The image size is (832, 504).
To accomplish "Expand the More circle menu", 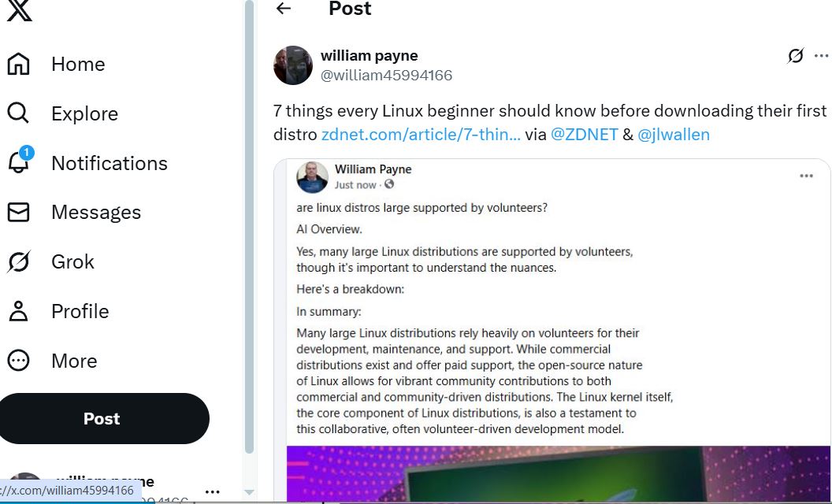I will (x=18, y=361).
